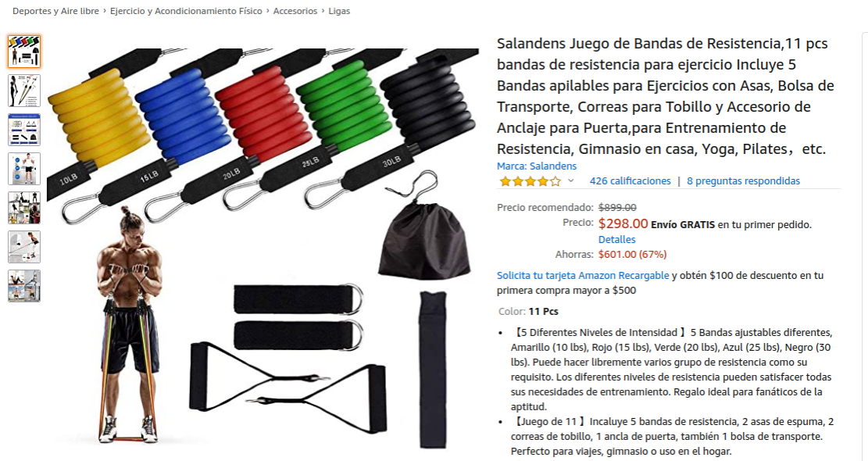The image size is (868, 461).
Task: Select the seventh product thumbnail
Action: [23, 286]
